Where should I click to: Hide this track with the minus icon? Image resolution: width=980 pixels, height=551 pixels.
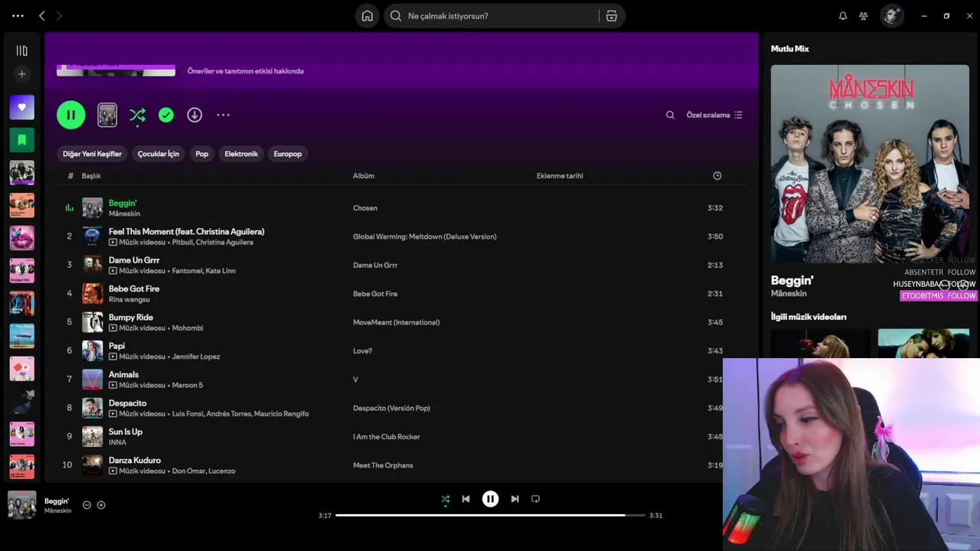point(87,505)
